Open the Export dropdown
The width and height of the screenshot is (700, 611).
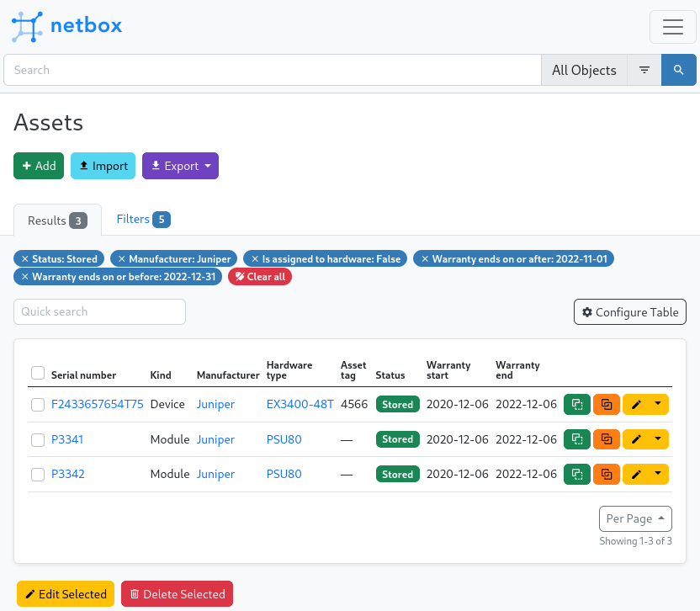180,166
